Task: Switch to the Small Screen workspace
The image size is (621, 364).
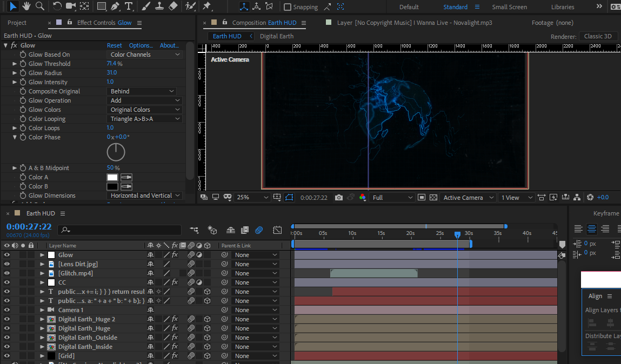Action: (509, 7)
